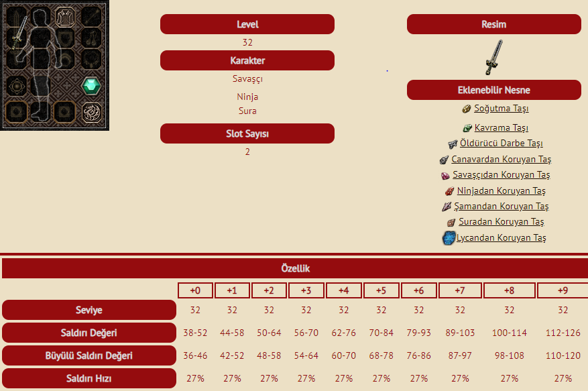588x391 pixels.
Task: Click the Özellik table header
Action: pyautogui.click(x=295, y=268)
